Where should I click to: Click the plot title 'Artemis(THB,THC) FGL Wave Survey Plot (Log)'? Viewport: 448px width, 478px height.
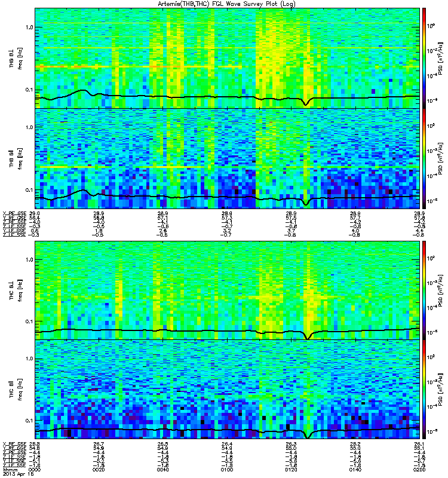(x=226, y=4)
